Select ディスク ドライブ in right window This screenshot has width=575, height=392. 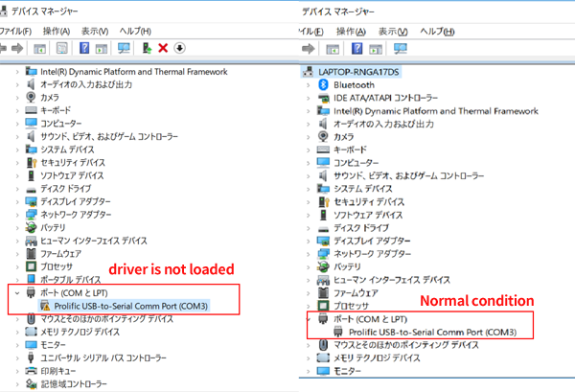361,228
